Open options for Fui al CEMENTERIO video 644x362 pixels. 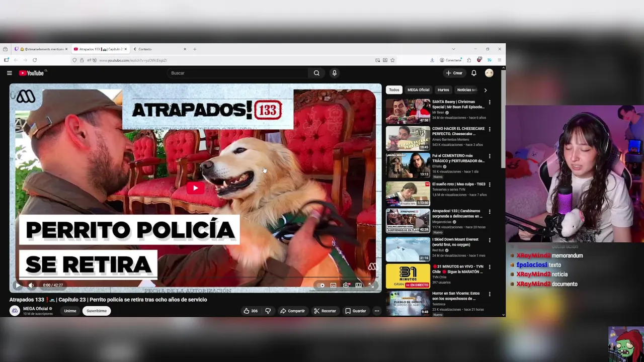tap(490, 156)
